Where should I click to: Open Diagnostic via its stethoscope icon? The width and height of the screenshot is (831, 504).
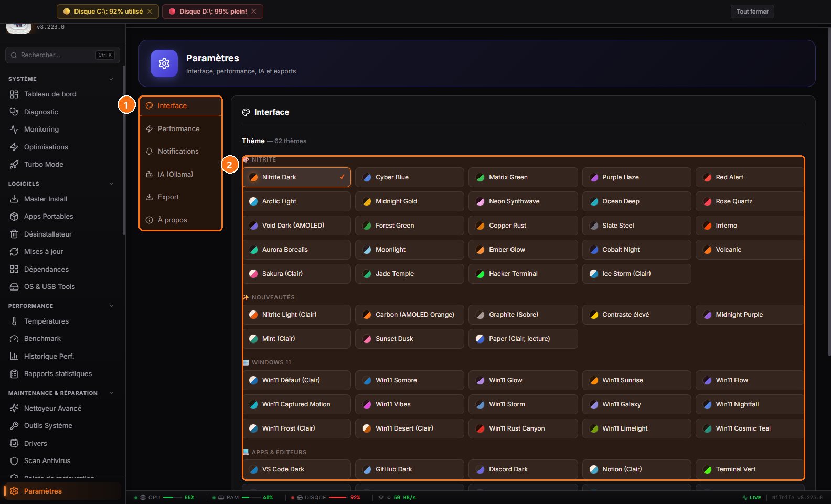pyautogui.click(x=14, y=112)
